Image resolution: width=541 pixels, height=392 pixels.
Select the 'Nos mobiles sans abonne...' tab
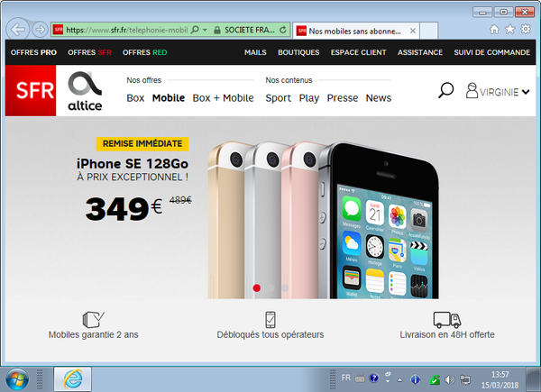(356, 31)
